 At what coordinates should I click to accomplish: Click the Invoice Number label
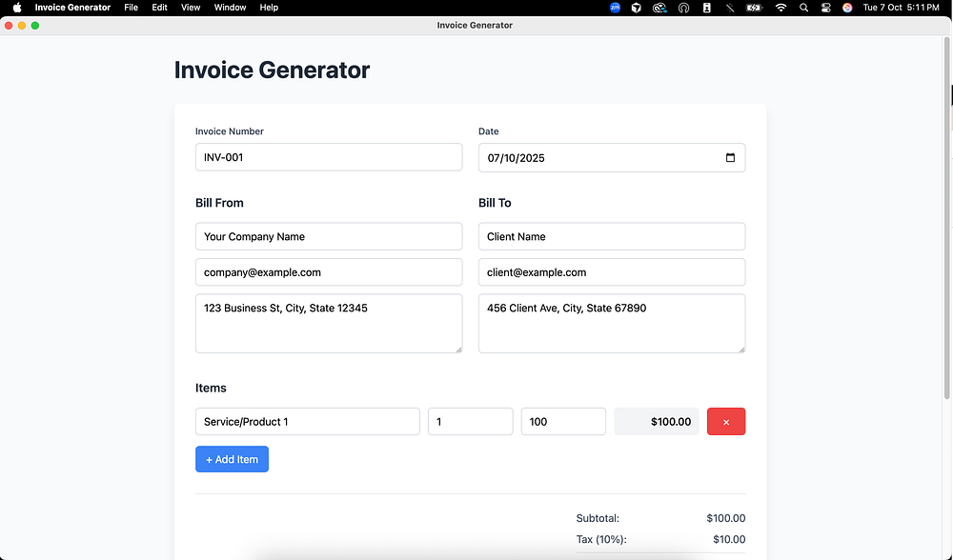tap(229, 131)
